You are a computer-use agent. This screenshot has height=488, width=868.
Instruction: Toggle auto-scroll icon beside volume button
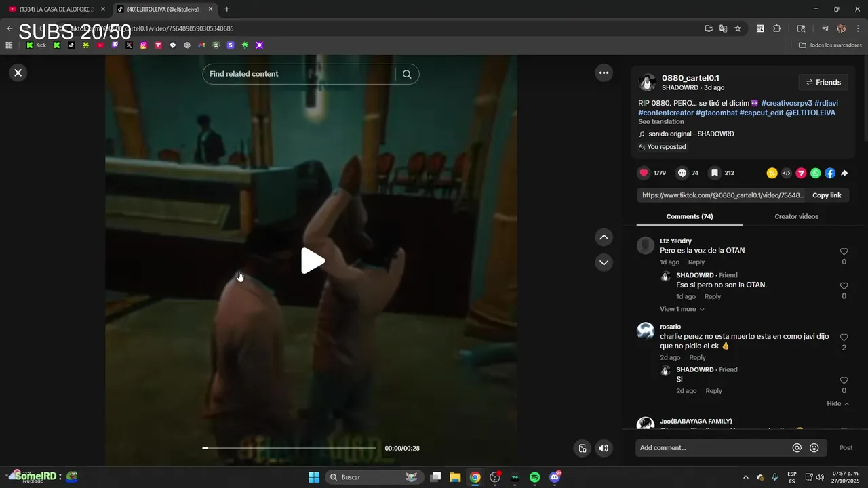[x=582, y=448]
